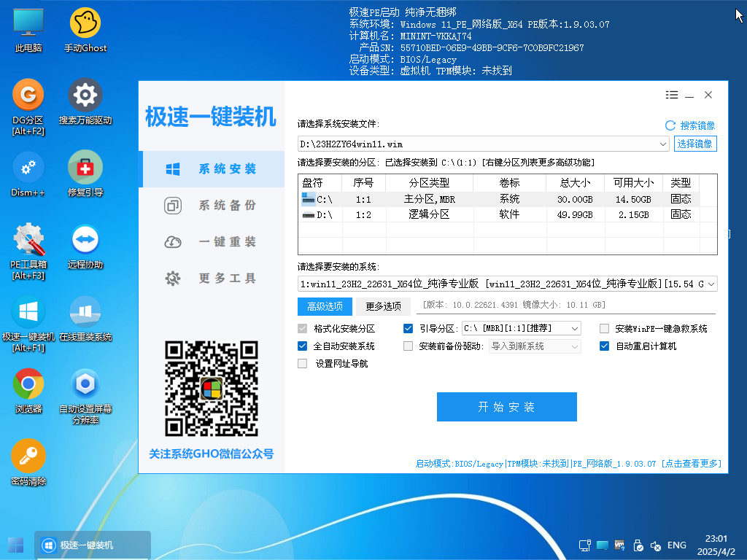747x560 pixels.
Task: Click the network computer tray icon
Action: click(585, 545)
